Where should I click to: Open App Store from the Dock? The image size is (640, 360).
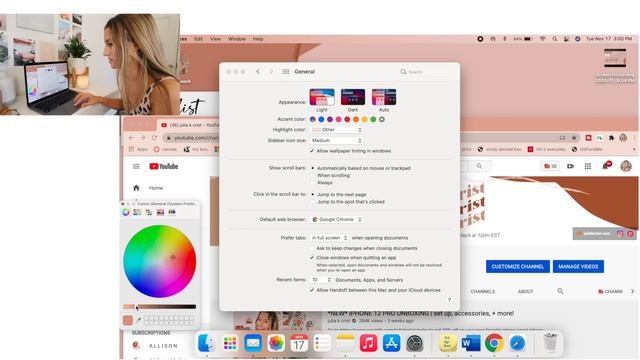391,343
